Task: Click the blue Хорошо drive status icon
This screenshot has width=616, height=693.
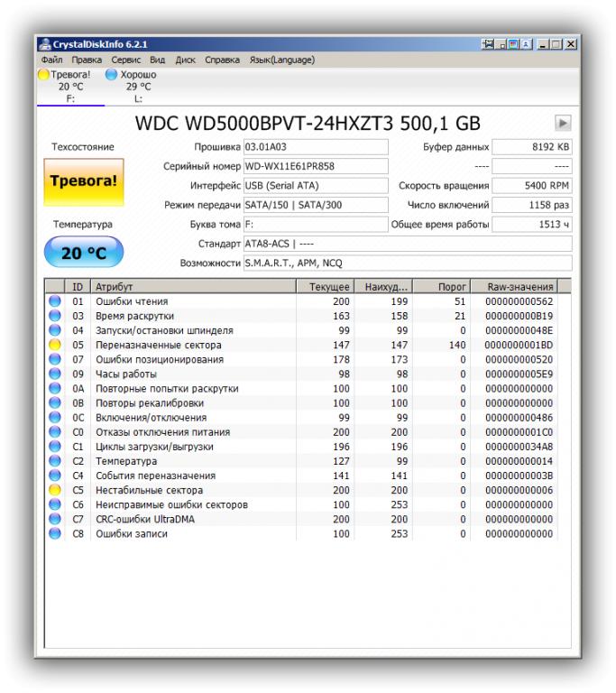Action: pos(111,75)
